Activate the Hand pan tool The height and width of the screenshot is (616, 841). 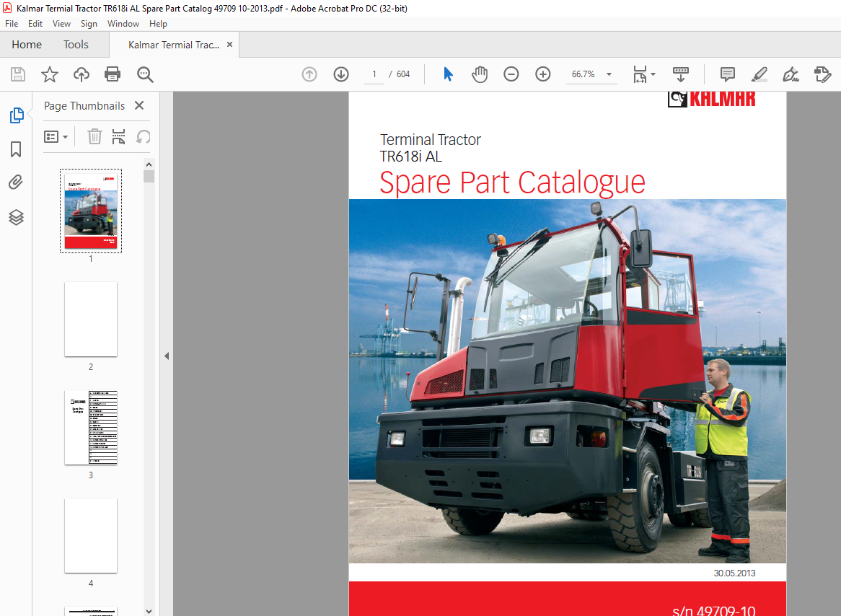coord(480,74)
